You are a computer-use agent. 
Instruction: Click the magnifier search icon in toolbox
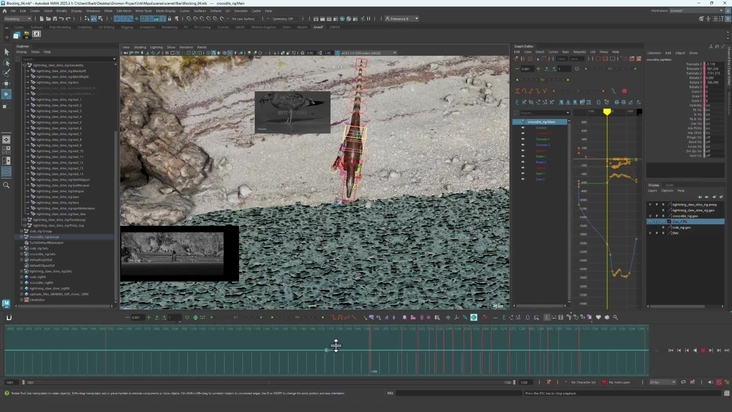point(6,185)
